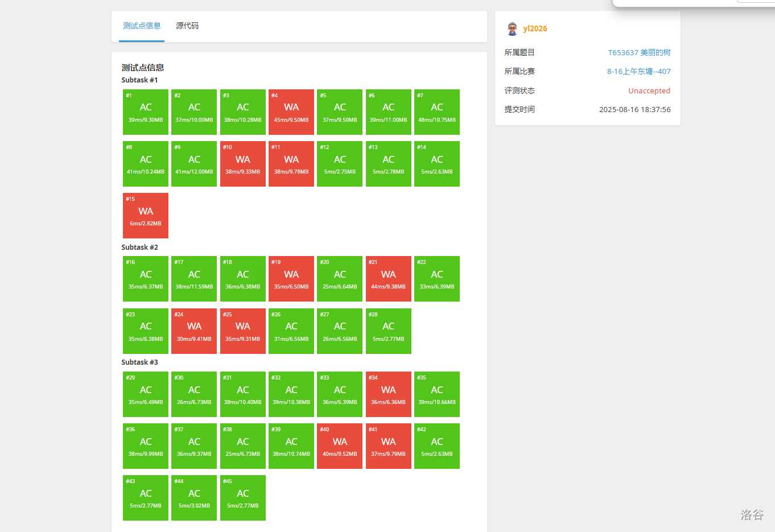The image size is (775, 532).
Task: Click test case #7 AC tile
Action: tap(437, 112)
